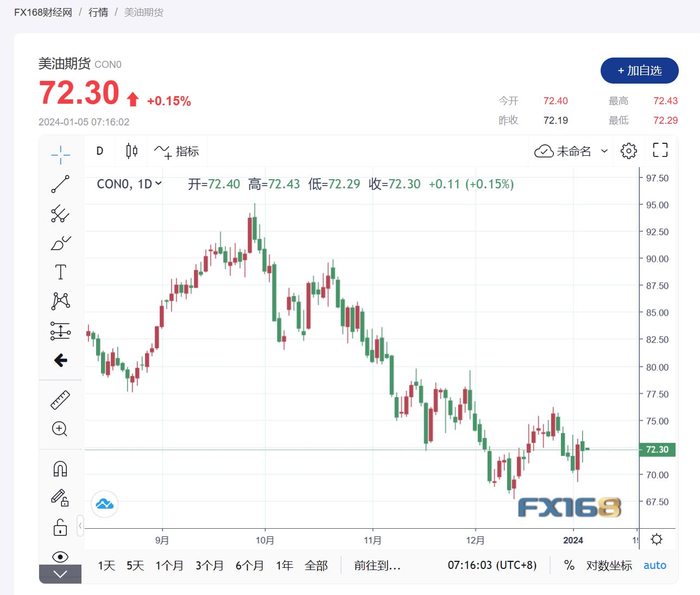Select the brush drawing tool

pyautogui.click(x=60, y=243)
